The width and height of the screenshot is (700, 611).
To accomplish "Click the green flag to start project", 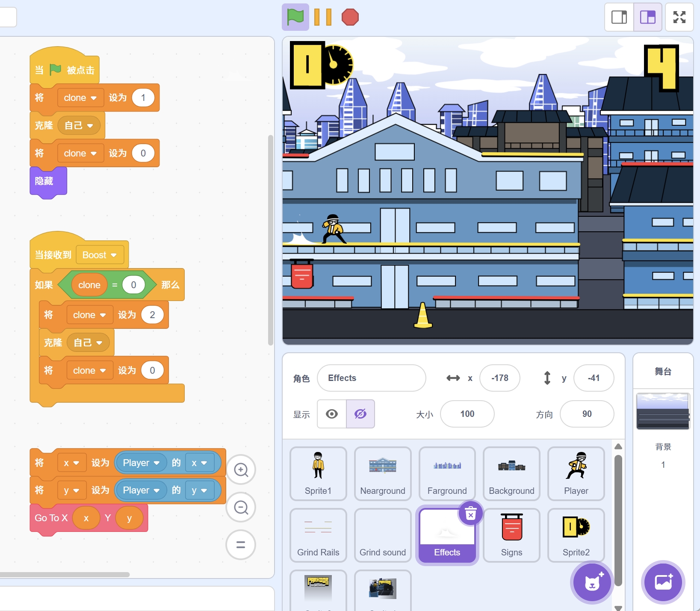I will (x=295, y=18).
